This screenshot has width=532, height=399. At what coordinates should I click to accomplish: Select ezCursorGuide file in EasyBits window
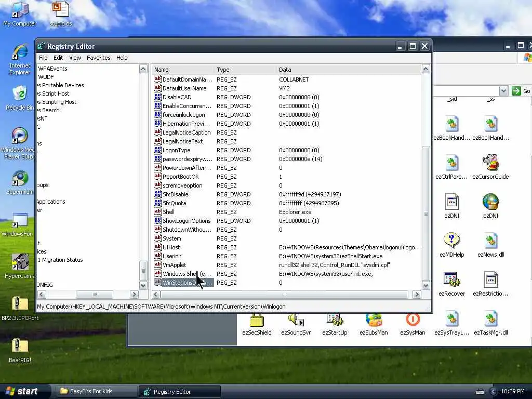[490, 167]
